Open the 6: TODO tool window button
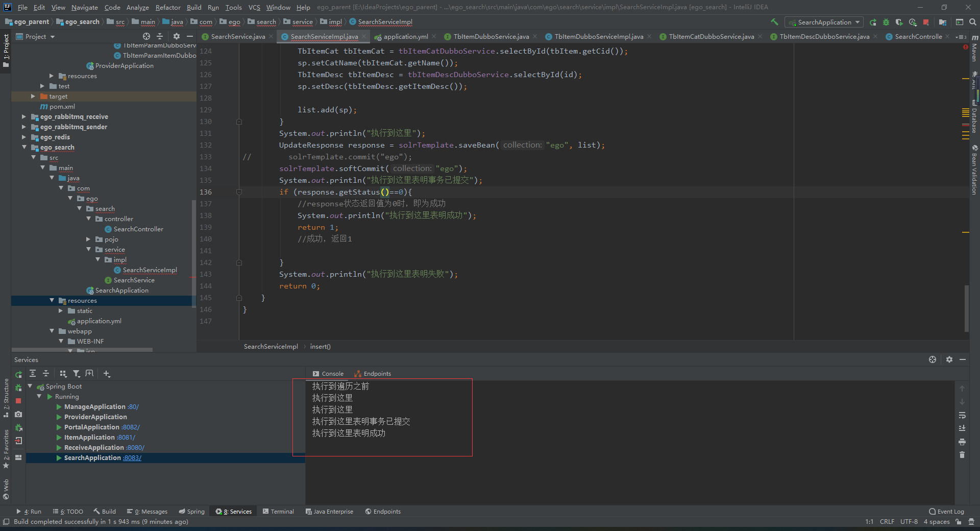 pyautogui.click(x=68, y=511)
